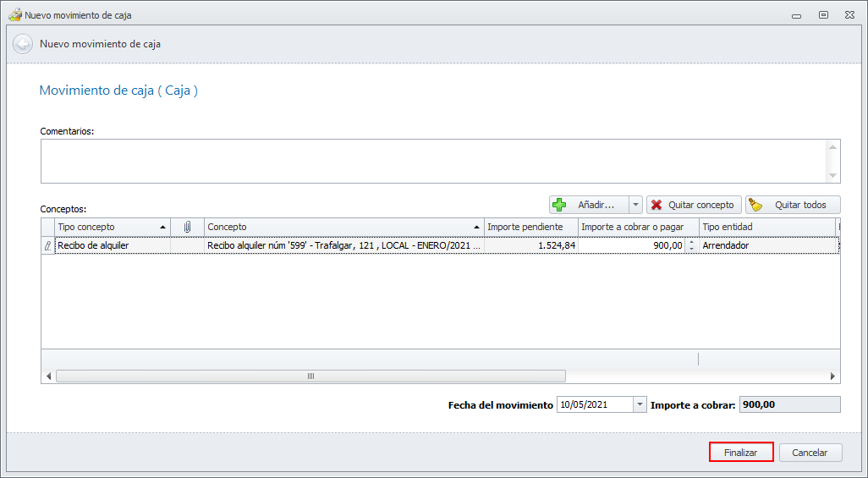This screenshot has height=478, width=868.
Task: Click Tipo entidad column header
Action: pos(767,227)
